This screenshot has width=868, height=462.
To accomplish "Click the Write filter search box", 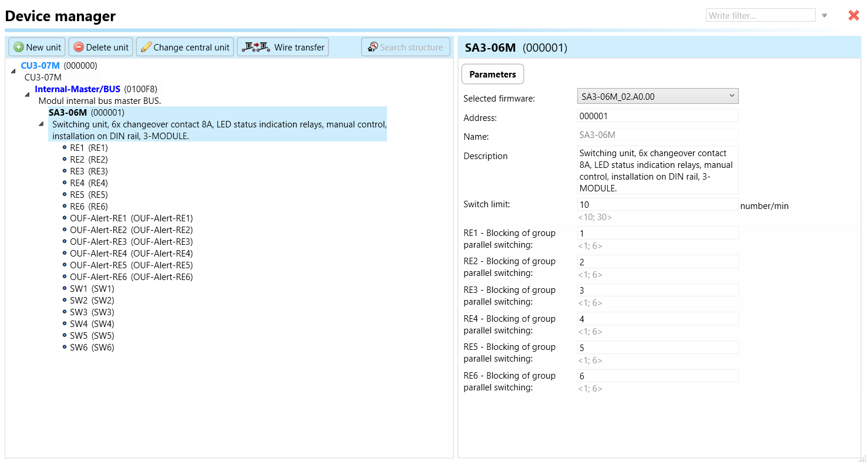I will click(x=760, y=16).
